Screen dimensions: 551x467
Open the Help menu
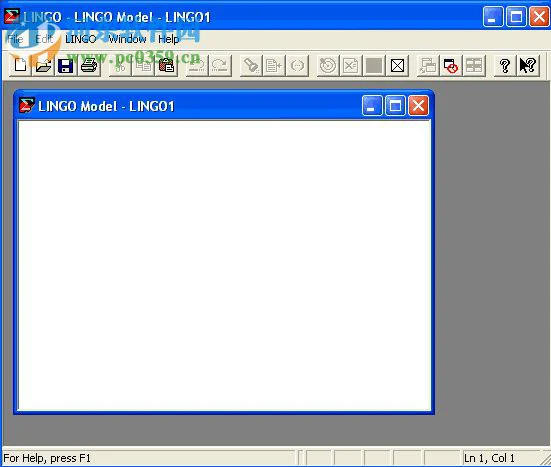(x=169, y=39)
